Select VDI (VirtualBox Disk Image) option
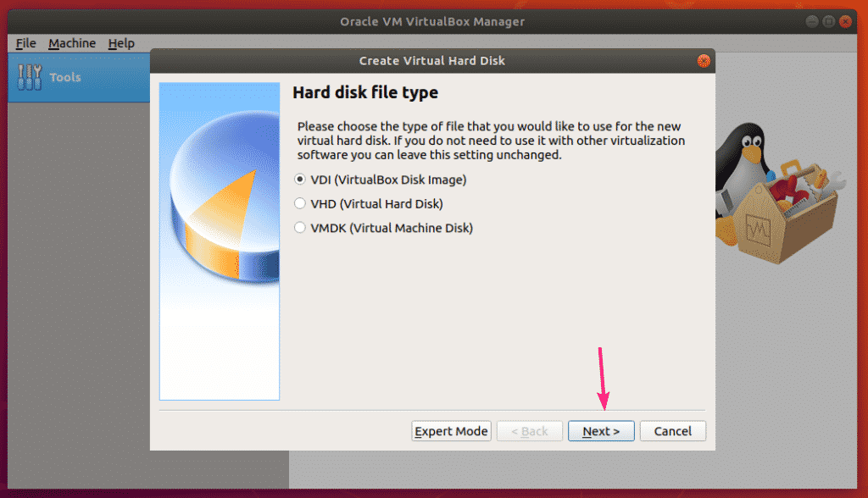 tap(299, 180)
